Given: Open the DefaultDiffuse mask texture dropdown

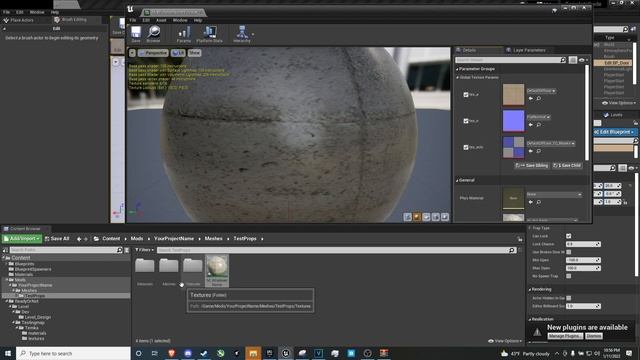Looking at the screenshot, I should click(551, 143).
